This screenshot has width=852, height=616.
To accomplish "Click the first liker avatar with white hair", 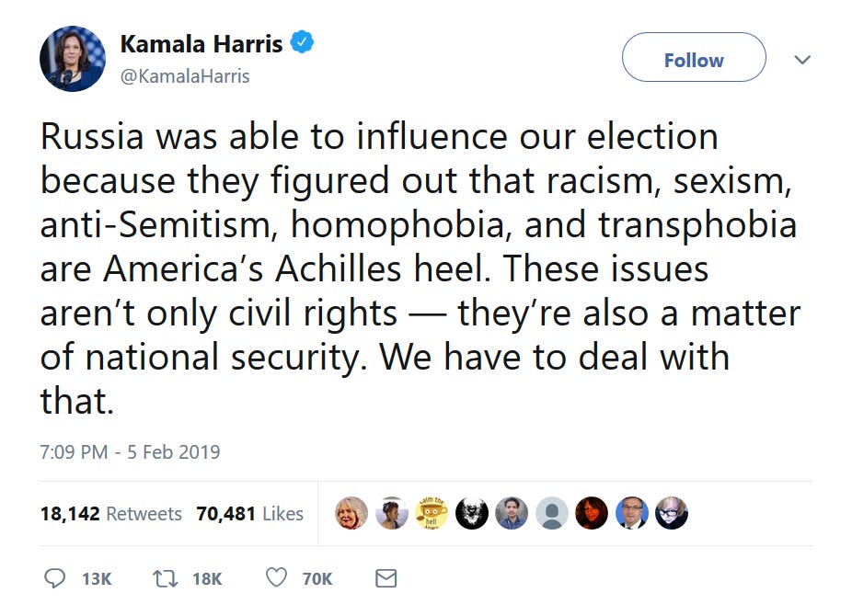I will (x=351, y=512).
